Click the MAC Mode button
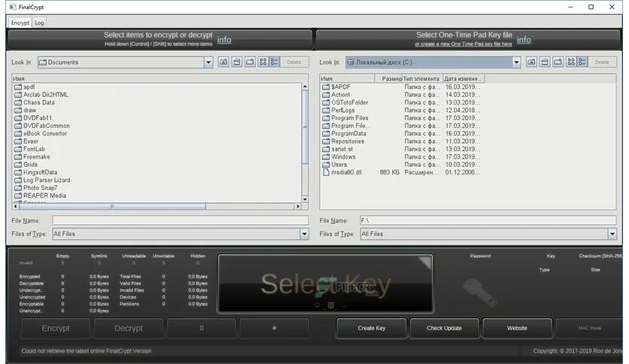The width and height of the screenshot is (629, 364). 590,328
